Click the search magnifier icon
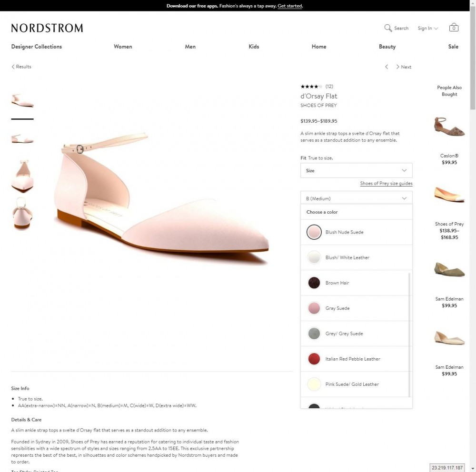This screenshot has width=476, height=472. [x=387, y=28]
